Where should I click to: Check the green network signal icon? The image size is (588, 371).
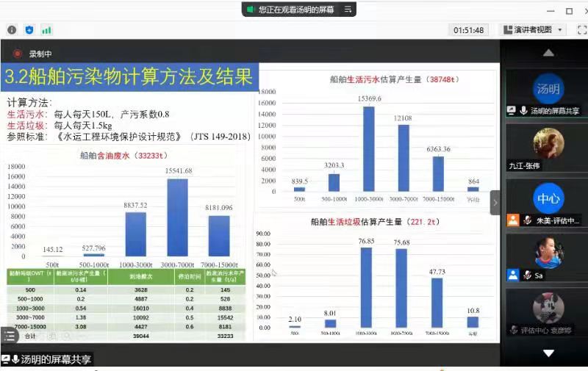[x=46, y=30]
